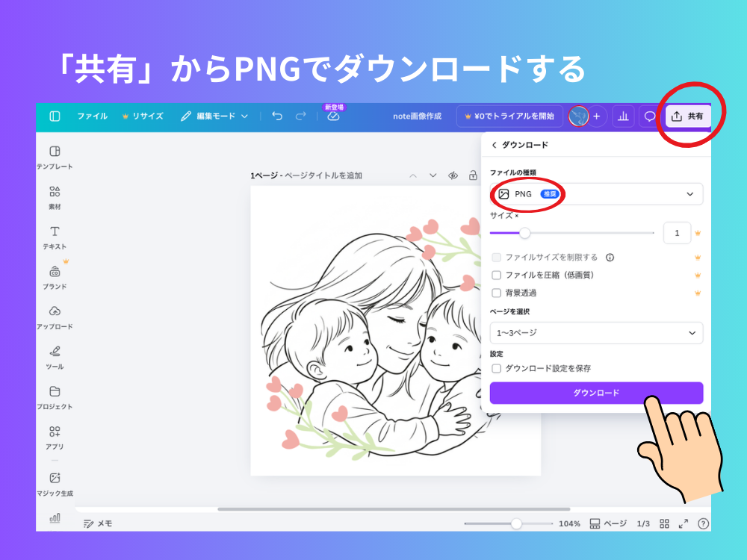Image resolution: width=747 pixels, height=560 pixels.
Task: Open the テンプレート (Templates) sidebar panel
Action: point(55,152)
